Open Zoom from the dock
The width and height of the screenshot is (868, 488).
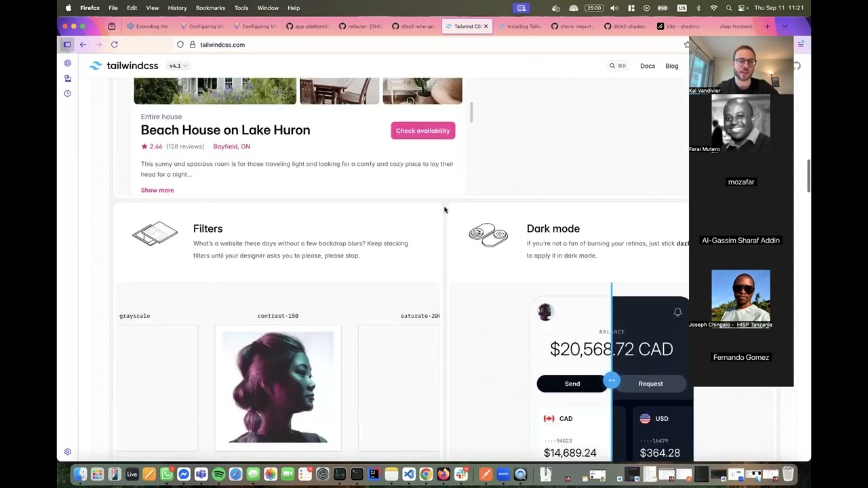point(503,474)
